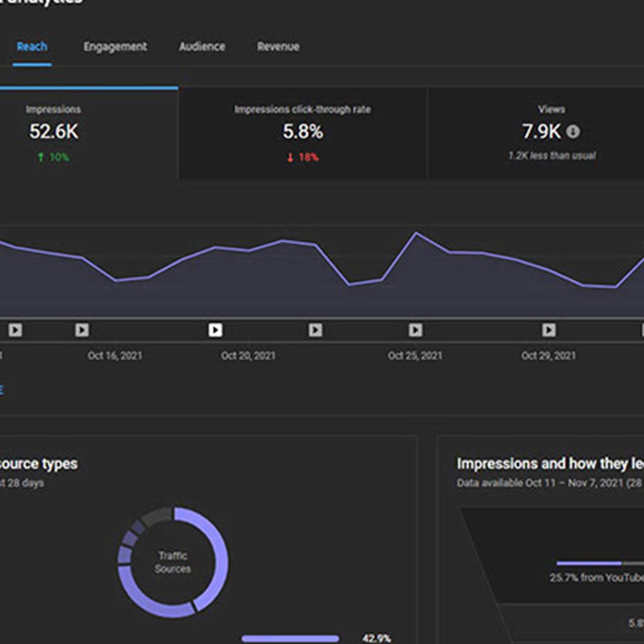Click the dark gray segment of the donut chart
644x644 pixels.
click(x=157, y=516)
